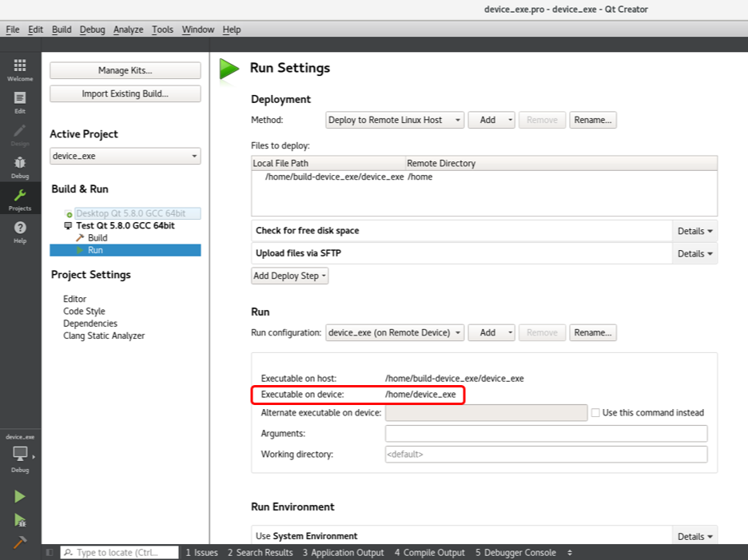The width and height of the screenshot is (748, 560).
Task: Open Active Project device_exe dropdown
Action: click(x=125, y=156)
